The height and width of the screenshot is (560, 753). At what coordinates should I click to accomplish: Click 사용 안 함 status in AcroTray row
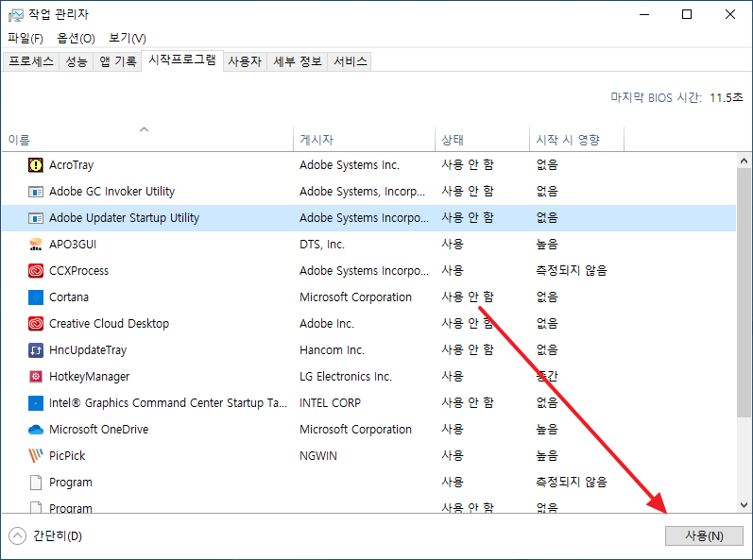point(468,165)
